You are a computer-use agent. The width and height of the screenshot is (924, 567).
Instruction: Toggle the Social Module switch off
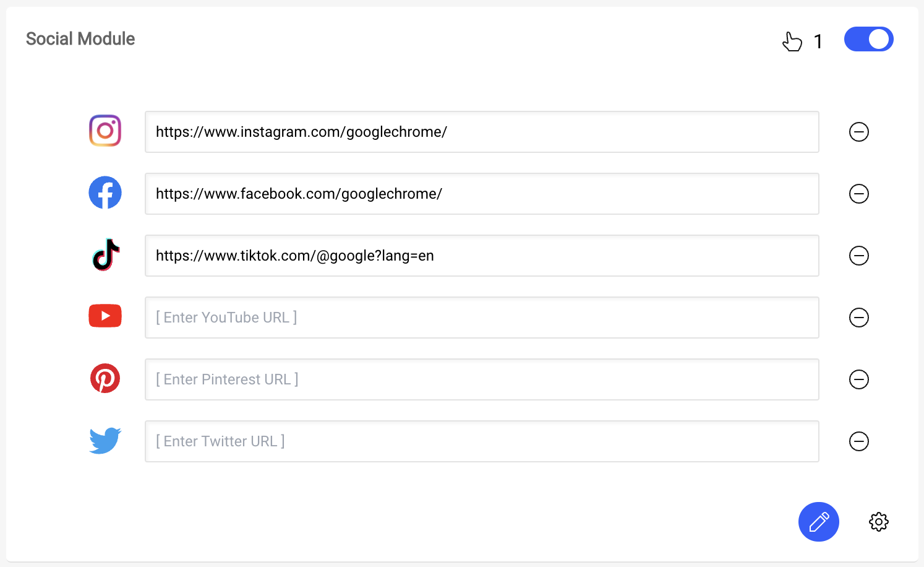click(869, 39)
